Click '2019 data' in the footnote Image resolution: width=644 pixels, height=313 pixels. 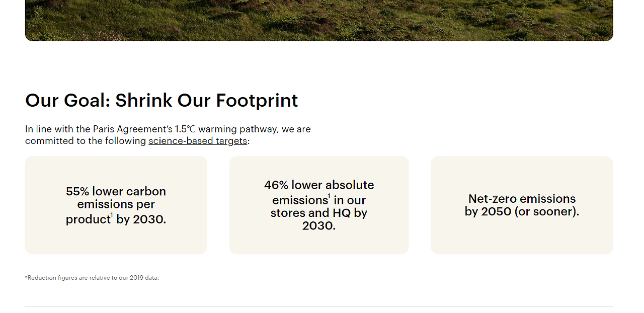pos(144,278)
